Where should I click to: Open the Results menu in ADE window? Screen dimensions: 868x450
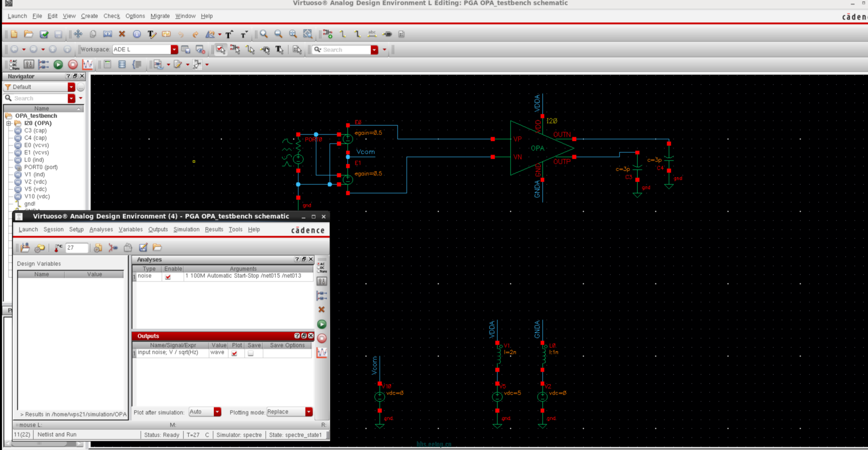pyautogui.click(x=214, y=230)
